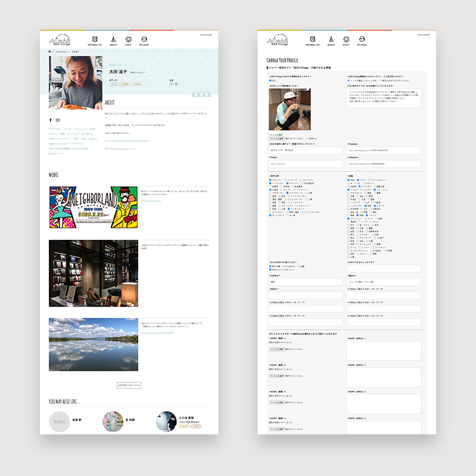Open the MOV SITE link at top right of profile page

(206, 35)
